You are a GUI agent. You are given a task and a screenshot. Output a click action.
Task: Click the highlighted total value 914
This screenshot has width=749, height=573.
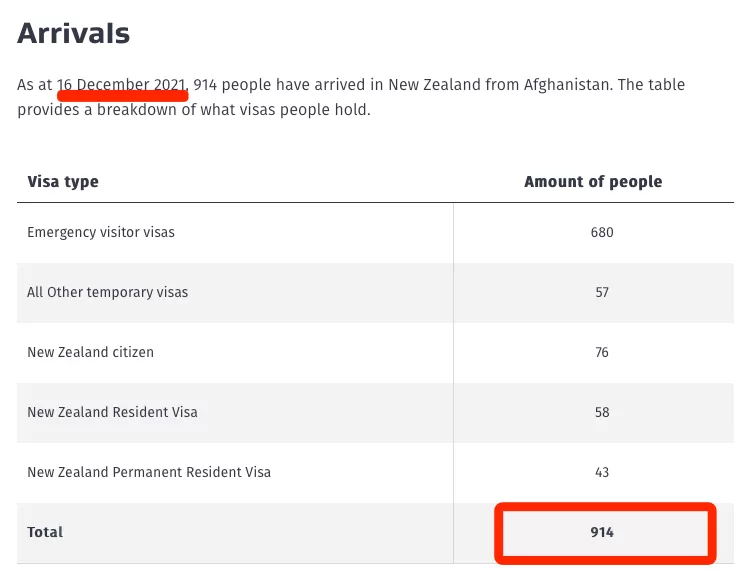tap(602, 532)
